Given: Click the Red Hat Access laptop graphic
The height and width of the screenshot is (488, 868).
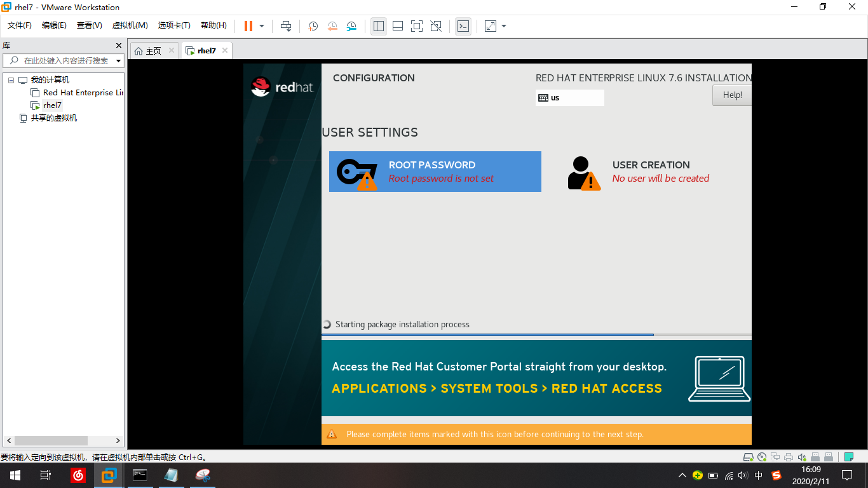Looking at the screenshot, I should click(719, 379).
